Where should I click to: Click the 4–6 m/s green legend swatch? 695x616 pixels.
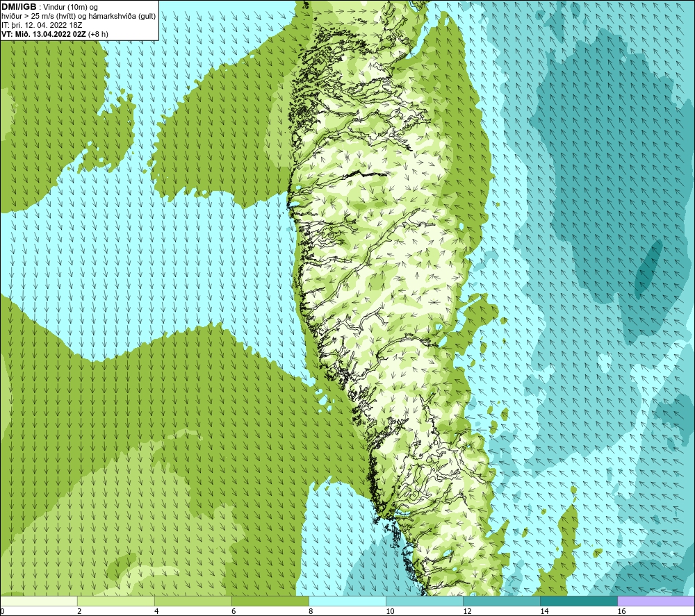[193, 601]
